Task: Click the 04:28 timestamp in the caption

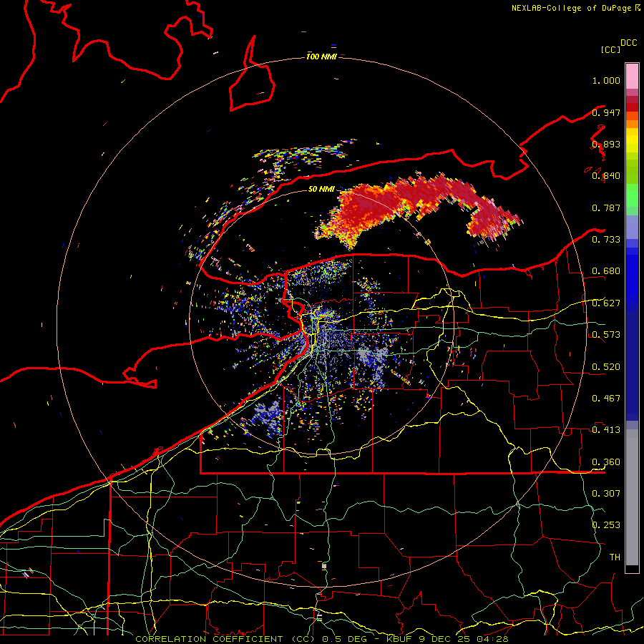Action: pyautogui.click(x=492, y=639)
